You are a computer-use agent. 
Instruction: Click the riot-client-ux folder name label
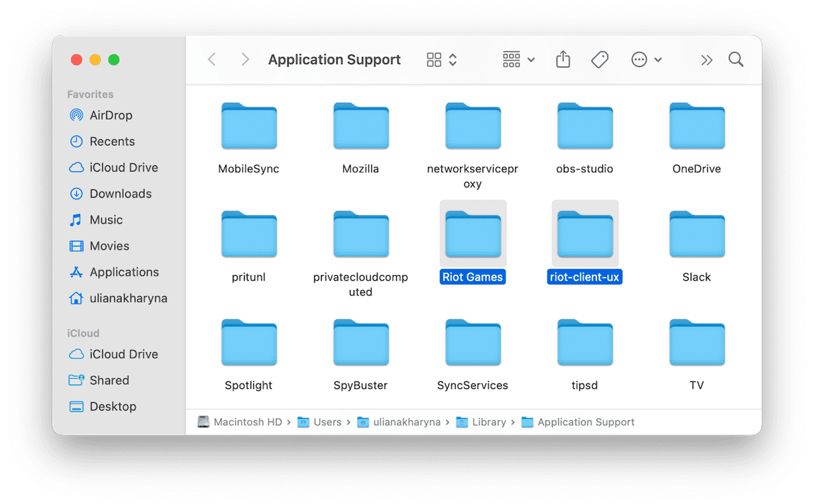pyautogui.click(x=585, y=277)
